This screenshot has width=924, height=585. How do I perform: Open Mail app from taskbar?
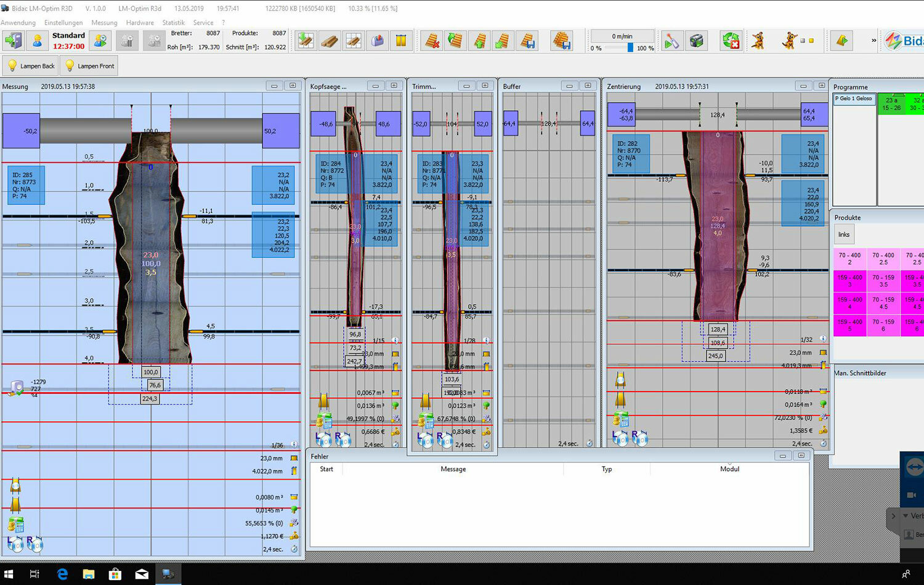[x=142, y=574]
